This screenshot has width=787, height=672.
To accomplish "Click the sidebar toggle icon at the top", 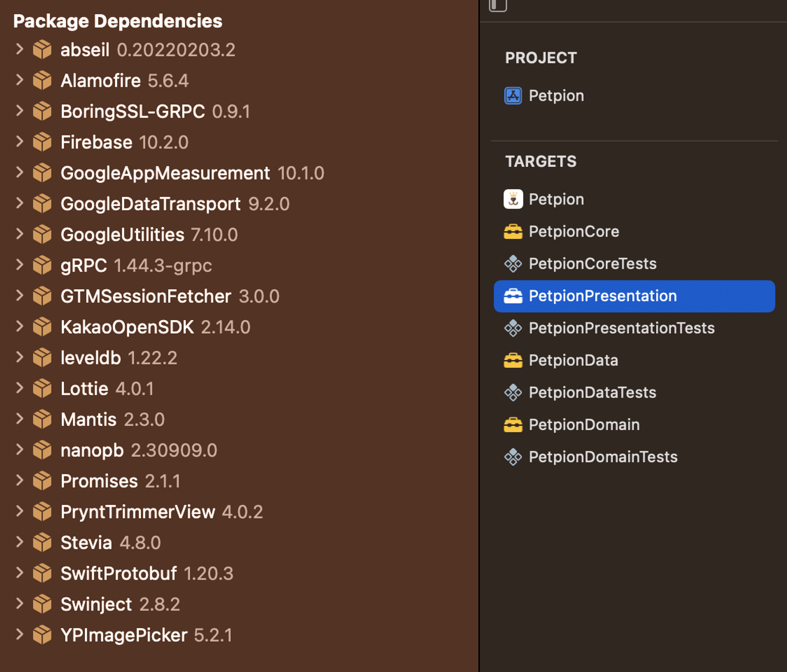I will [x=498, y=5].
